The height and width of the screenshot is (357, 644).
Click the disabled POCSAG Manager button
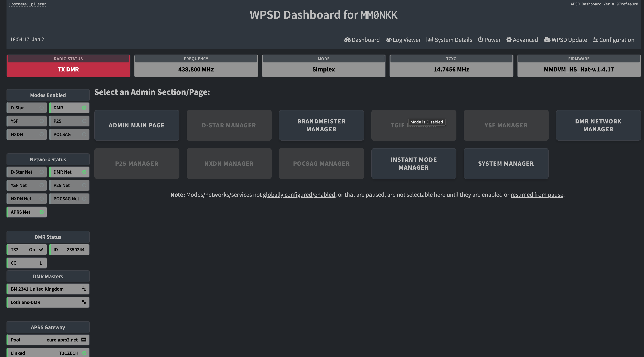(321, 164)
